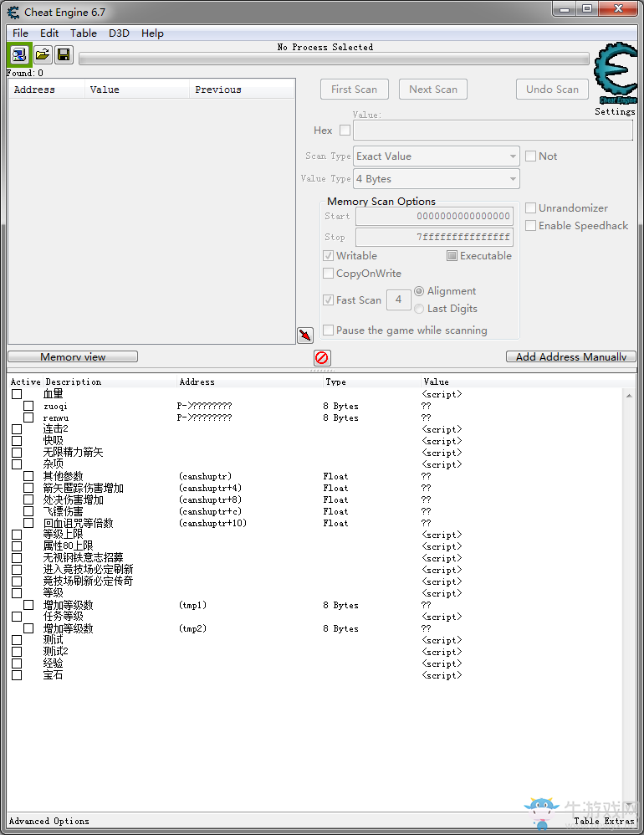This screenshot has height=835, width=644.
Task: Open Memory view
Action: pos(73,356)
